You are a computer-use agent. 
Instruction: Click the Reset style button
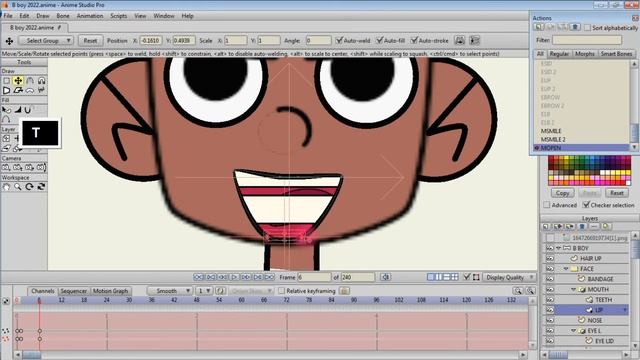617,193
